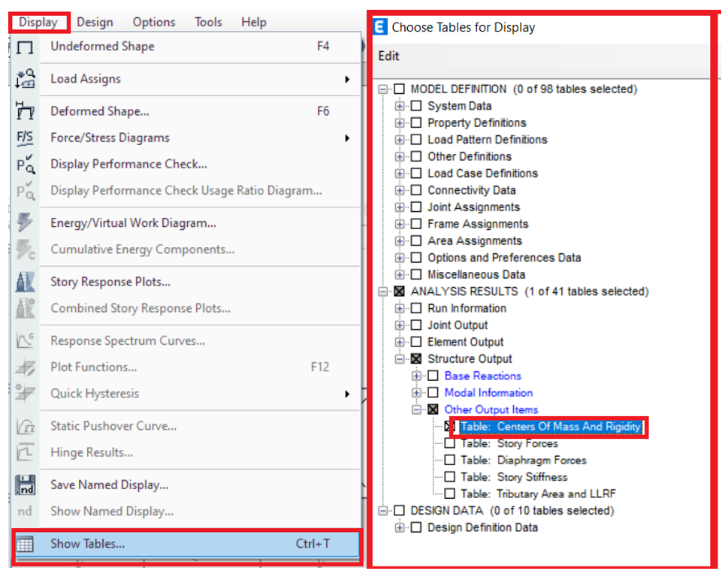The height and width of the screenshot is (577, 728).
Task: Expand the Modal Information node
Action: (416, 393)
